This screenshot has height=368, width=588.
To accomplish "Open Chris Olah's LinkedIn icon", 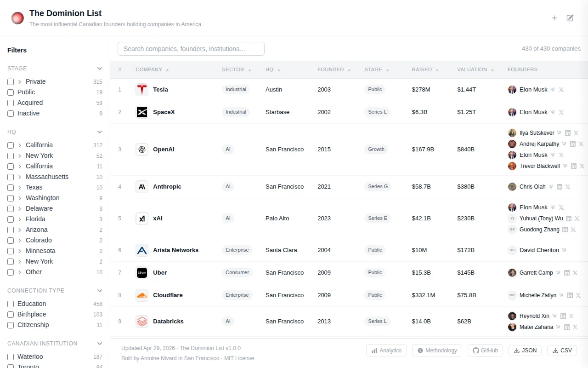I will [x=560, y=187].
